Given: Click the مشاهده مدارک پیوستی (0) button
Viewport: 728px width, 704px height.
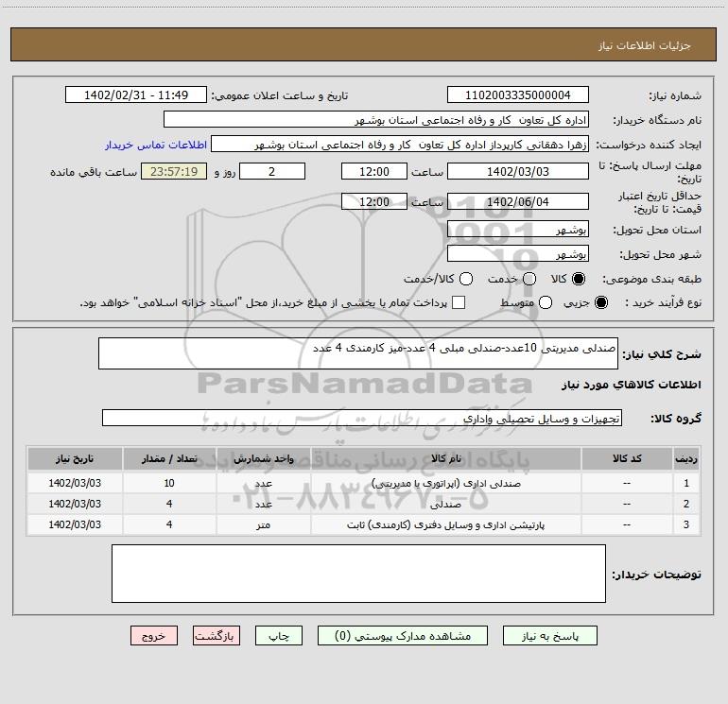Looking at the screenshot, I should (403, 635).
